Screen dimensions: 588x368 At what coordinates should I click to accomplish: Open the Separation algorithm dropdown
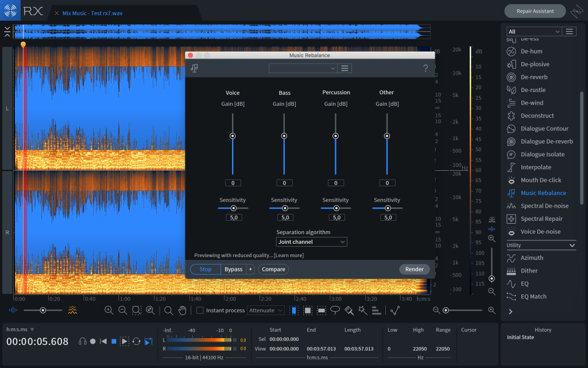pyautogui.click(x=311, y=242)
